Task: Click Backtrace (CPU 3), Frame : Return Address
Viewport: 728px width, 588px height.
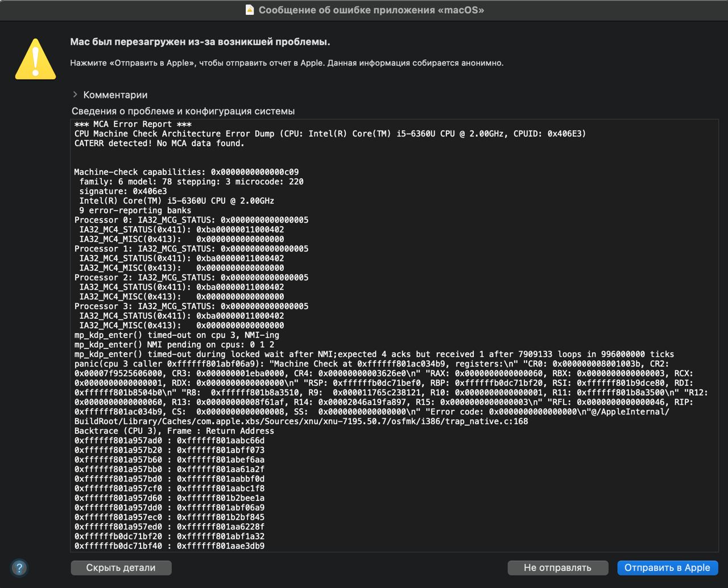Action: (174, 431)
